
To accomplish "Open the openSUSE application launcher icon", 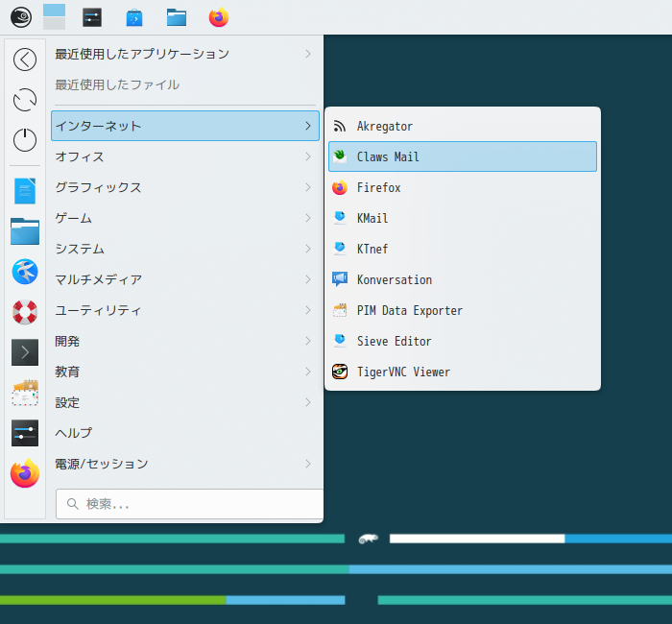I will point(21,17).
